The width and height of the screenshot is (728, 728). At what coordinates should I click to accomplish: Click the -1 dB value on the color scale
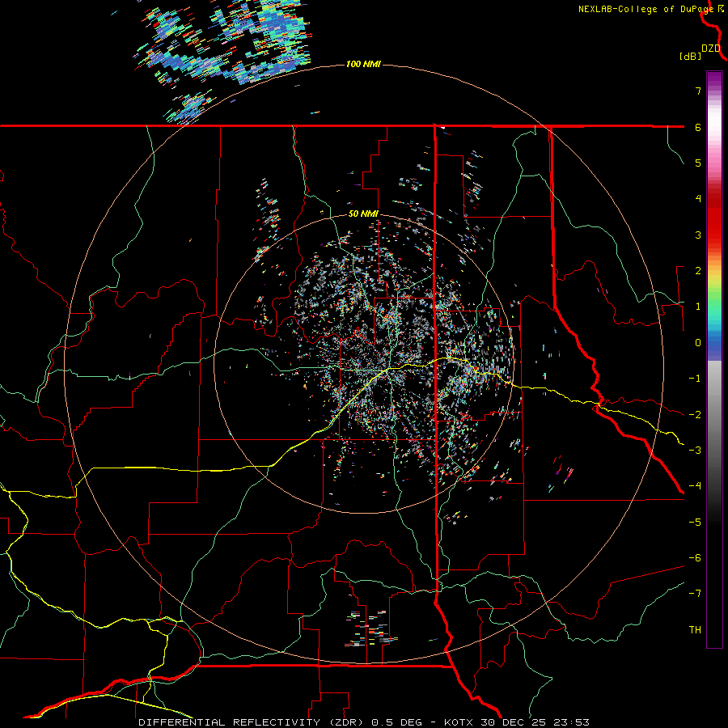coord(695,379)
